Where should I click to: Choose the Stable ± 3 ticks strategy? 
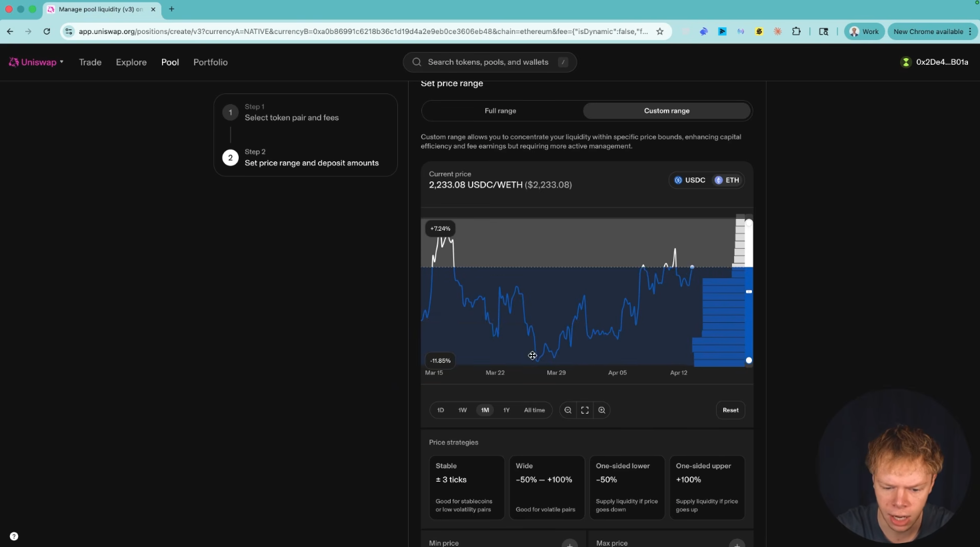point(467,487)
